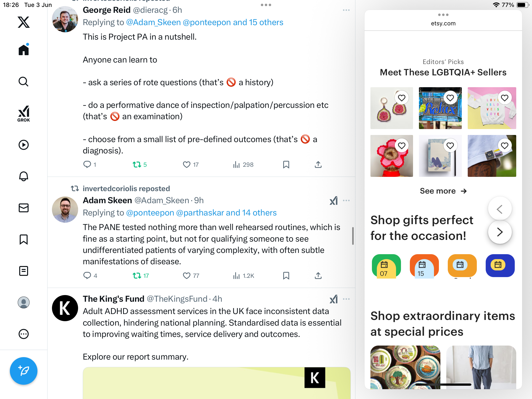The width and height of the screenshot is (532, 399).
Task: Like George Reid's post
Action: [187, 165]
